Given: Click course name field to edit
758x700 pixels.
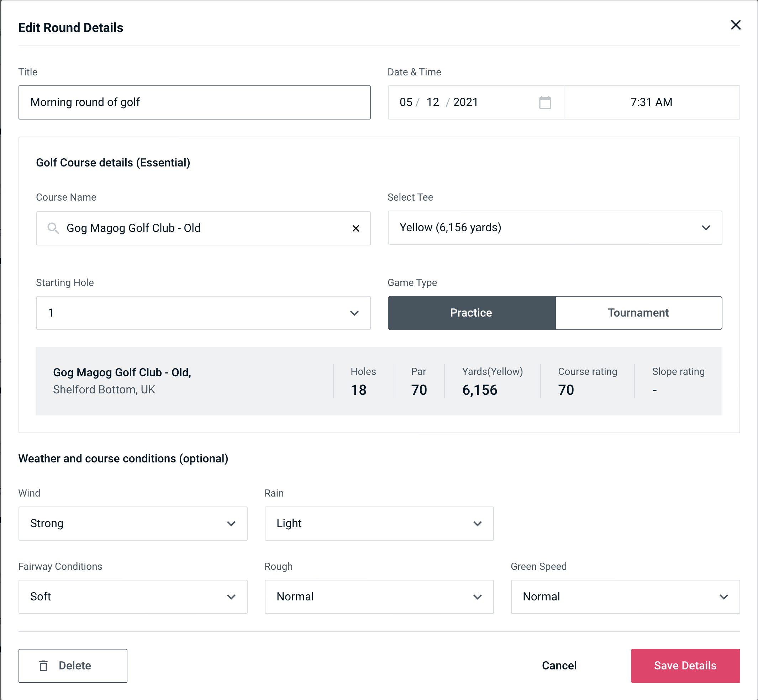Looking at the screenshot, I should 203,228.
